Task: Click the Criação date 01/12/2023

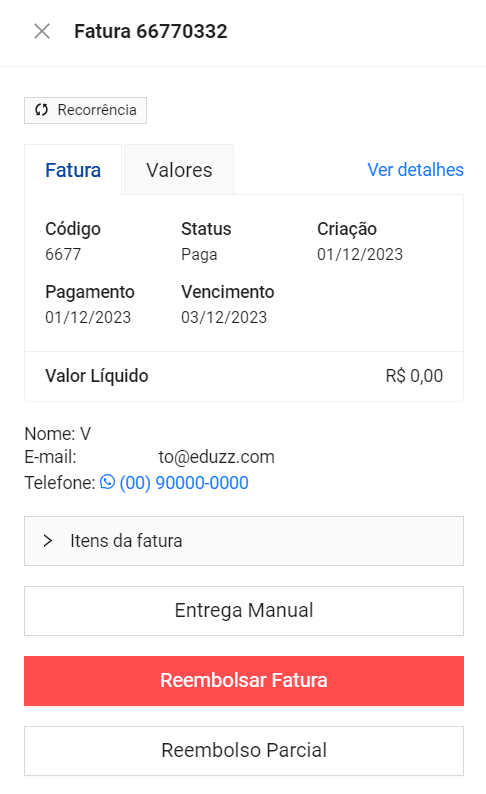Action: pos(360,254)
